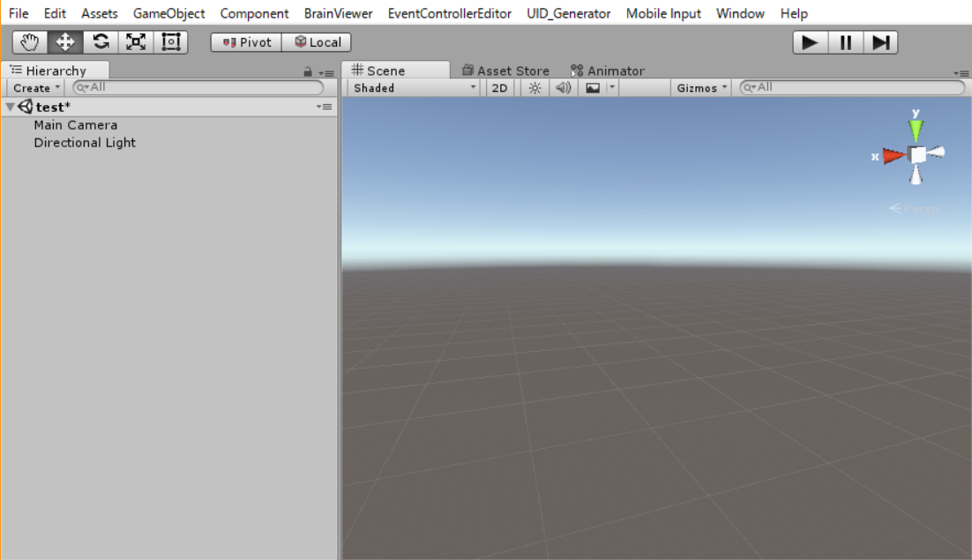The height and width of the screenshot is (560, 972).
Task: Open the UID_Generator menu
Action: point(568,13)
